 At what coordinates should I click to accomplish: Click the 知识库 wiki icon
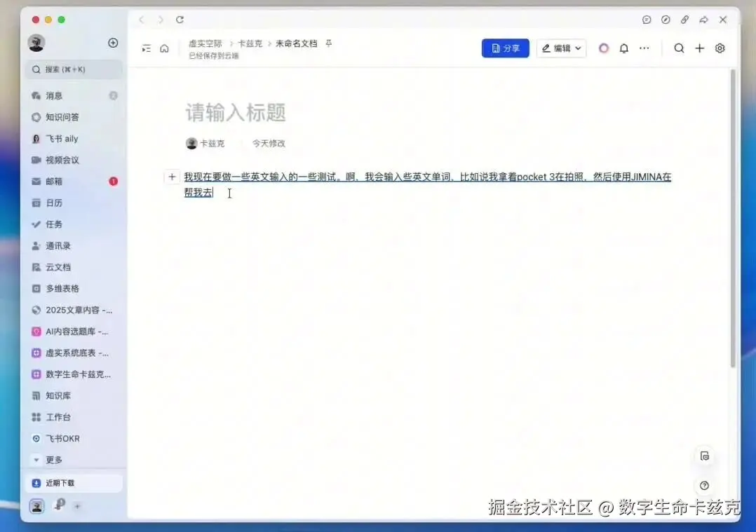pyautogui.click(x=36, y=395)
